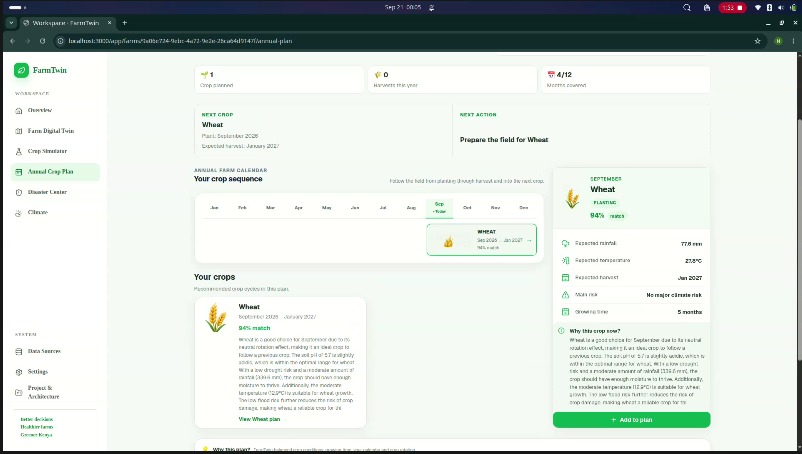The height and width of the screenshot is (454, 802).
Task: Click the Farm Digital Twin map icon
Action: 19,131
